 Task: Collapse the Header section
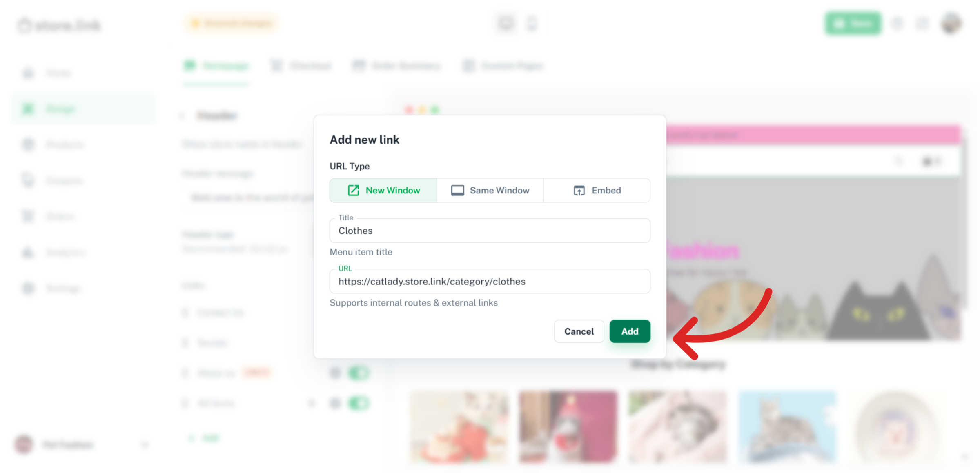183,115
